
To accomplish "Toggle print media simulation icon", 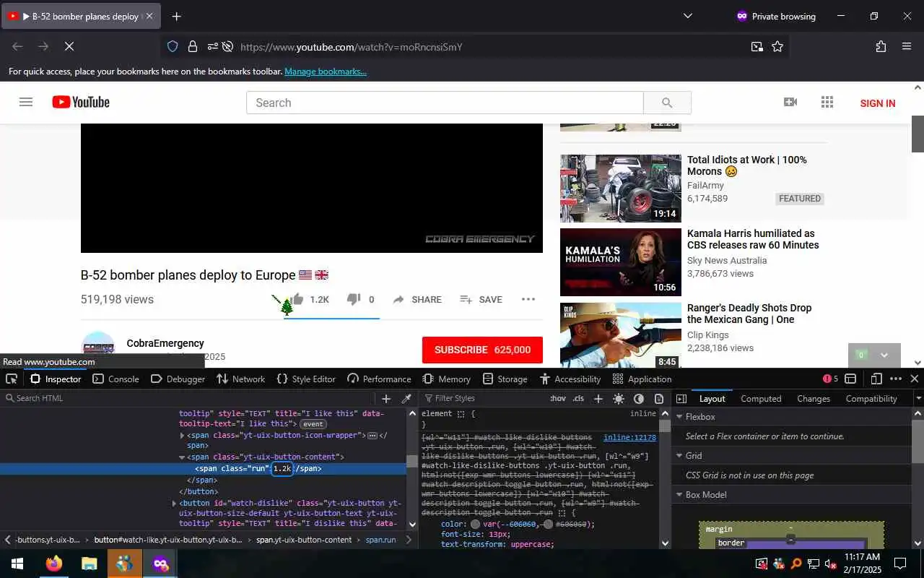I will point(659,399).
